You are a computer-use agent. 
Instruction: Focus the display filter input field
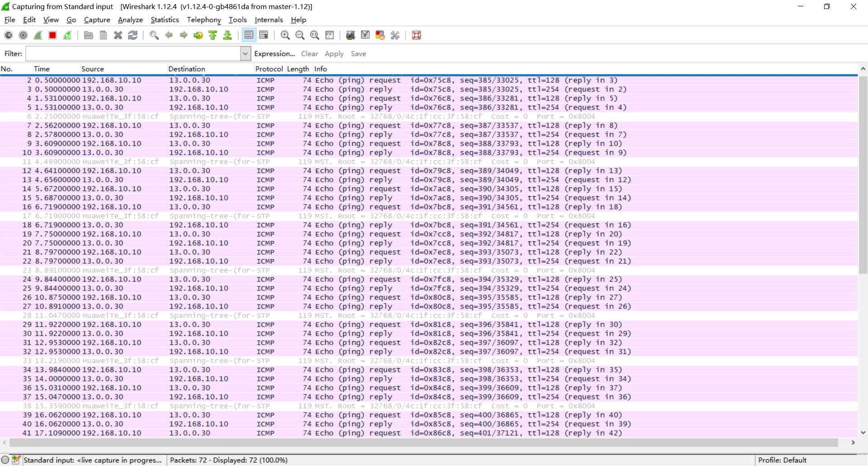click(133, 54)
